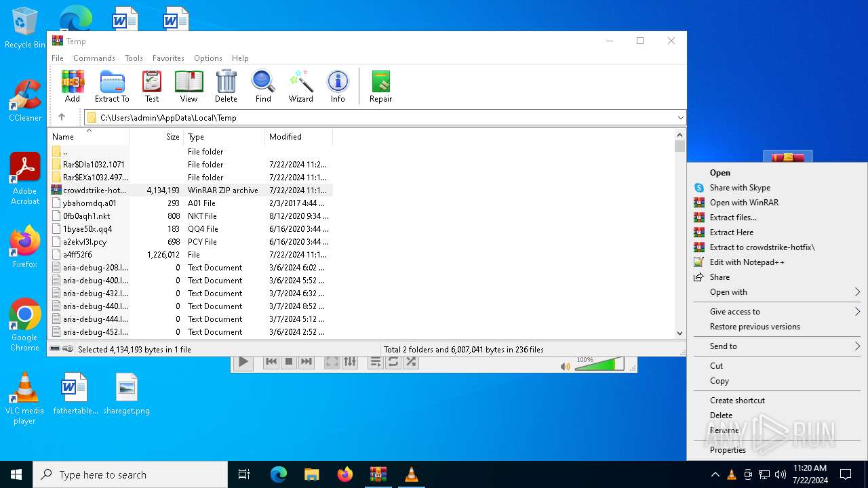Click the View toolbar icon
Viewport: 868px width, 488px height.
[x=189, y=87]
